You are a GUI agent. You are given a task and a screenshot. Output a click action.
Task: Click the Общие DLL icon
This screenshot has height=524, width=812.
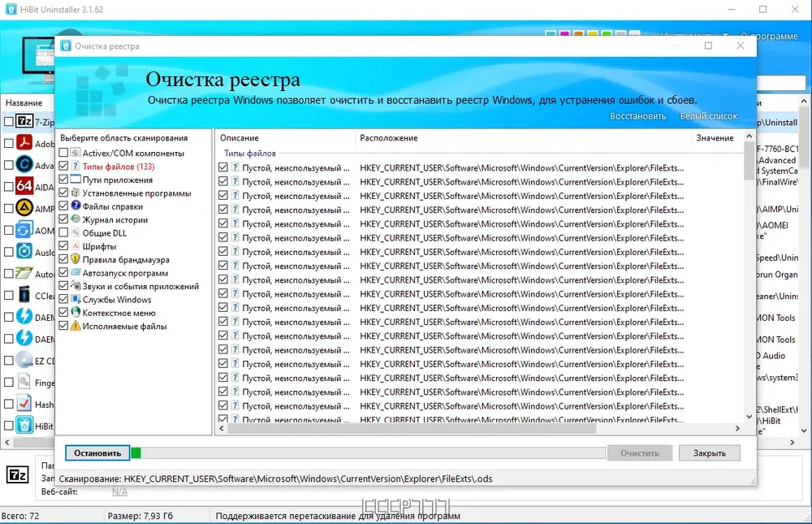point(76,232)
